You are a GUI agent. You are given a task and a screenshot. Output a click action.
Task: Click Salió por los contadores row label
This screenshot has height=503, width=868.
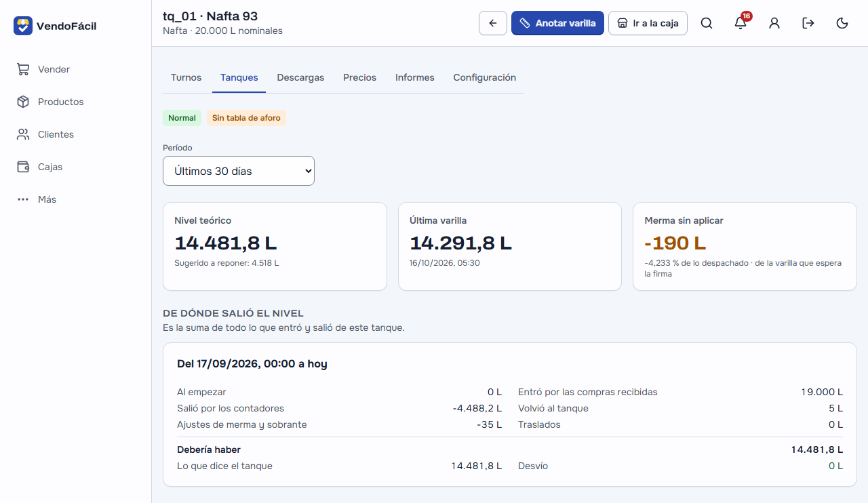(231, 408)
